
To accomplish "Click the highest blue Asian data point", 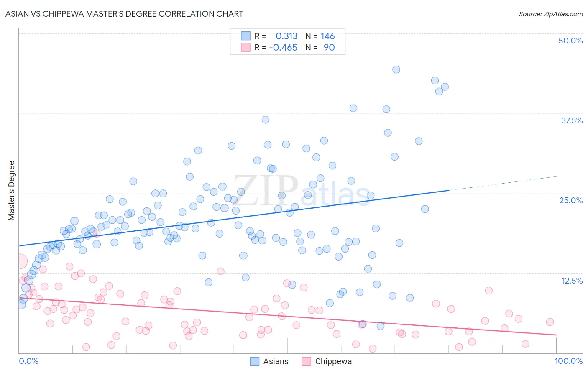I will 396,69.
